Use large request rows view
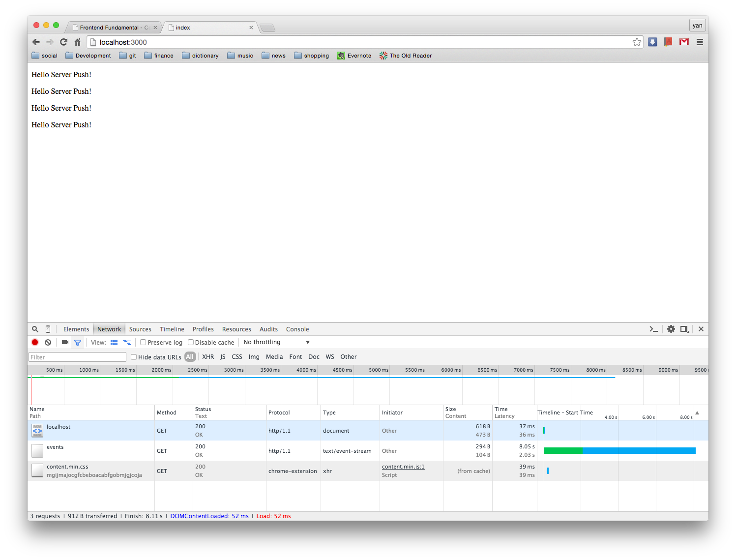The height and width of the screenshot is (560, 736). click(x=114, y=342)
